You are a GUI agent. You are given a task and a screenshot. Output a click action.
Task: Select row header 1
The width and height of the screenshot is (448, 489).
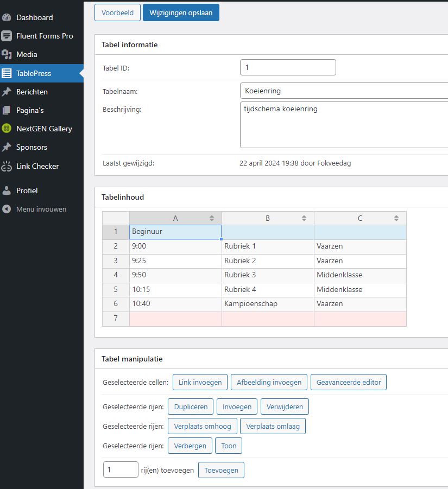(x=116, y=232)
